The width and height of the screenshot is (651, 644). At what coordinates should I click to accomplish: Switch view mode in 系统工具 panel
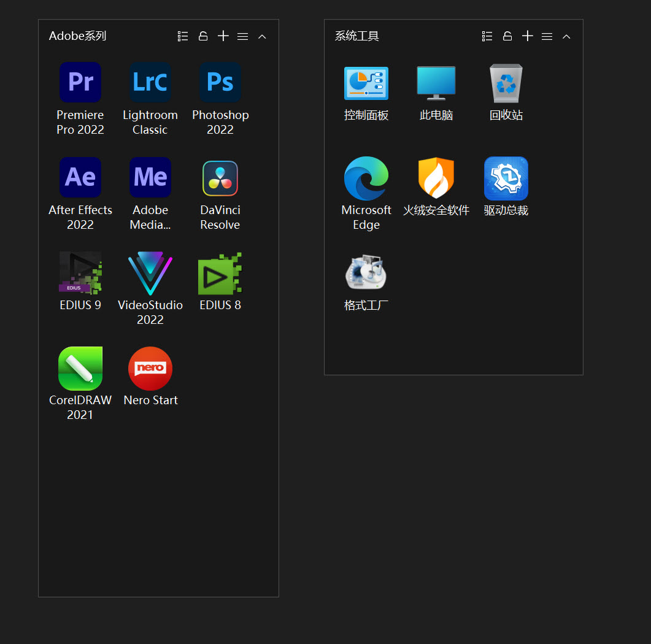point(487,36)
